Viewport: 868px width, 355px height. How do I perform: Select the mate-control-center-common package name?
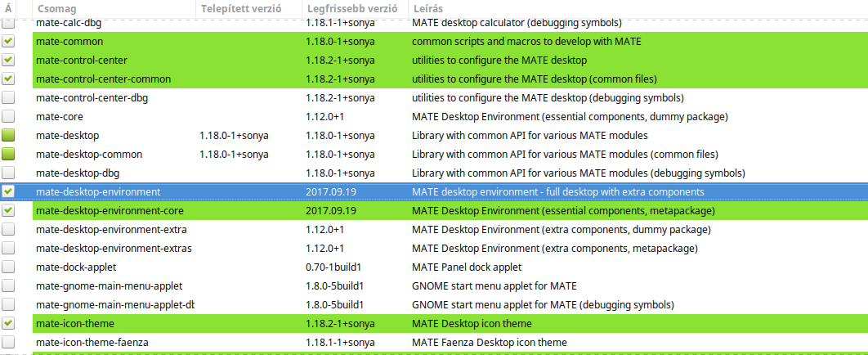[104, 79]
